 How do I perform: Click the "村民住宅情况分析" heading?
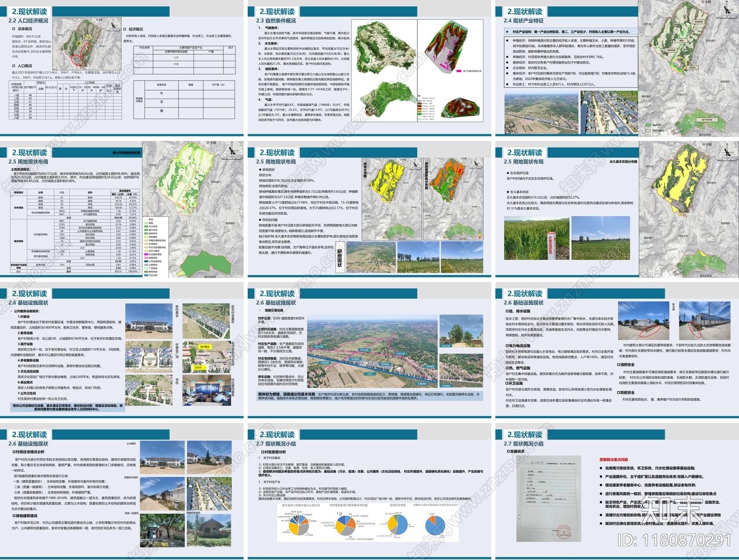click(29, 452)
